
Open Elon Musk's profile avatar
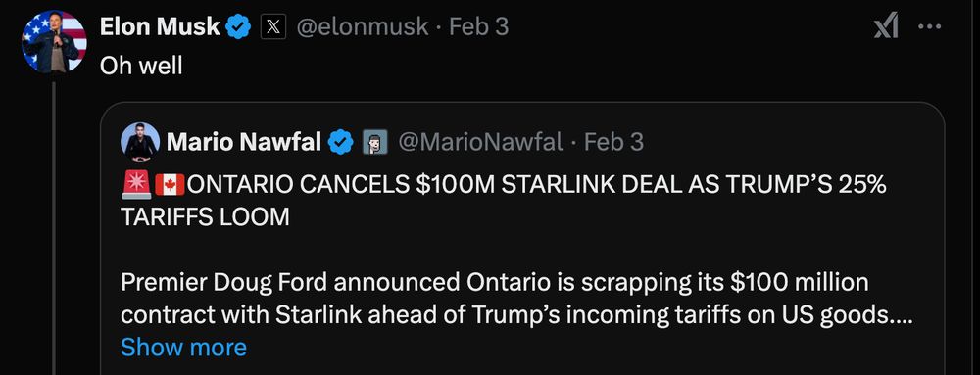(x=54, y=42)
